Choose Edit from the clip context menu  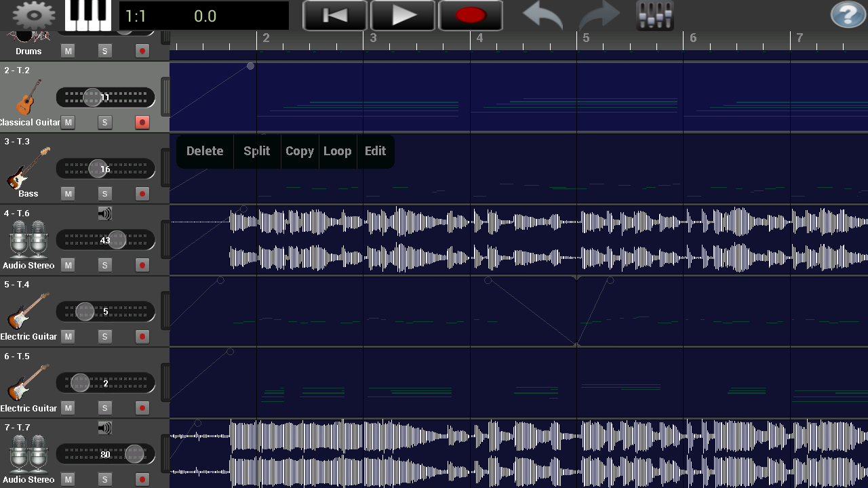click(x=376, y=150)
